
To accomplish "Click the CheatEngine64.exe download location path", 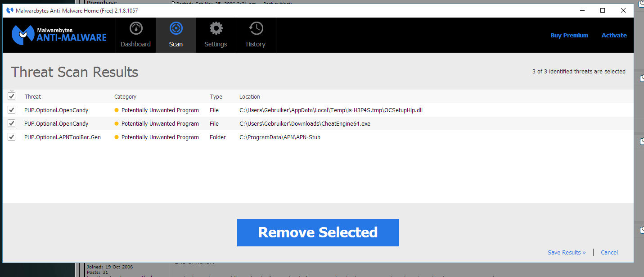I will (x=305, y=123).
